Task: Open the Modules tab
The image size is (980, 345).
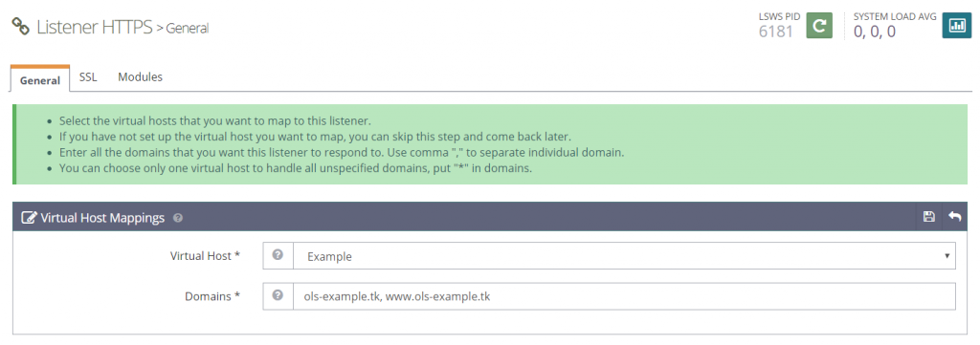Action: point(141,77)
